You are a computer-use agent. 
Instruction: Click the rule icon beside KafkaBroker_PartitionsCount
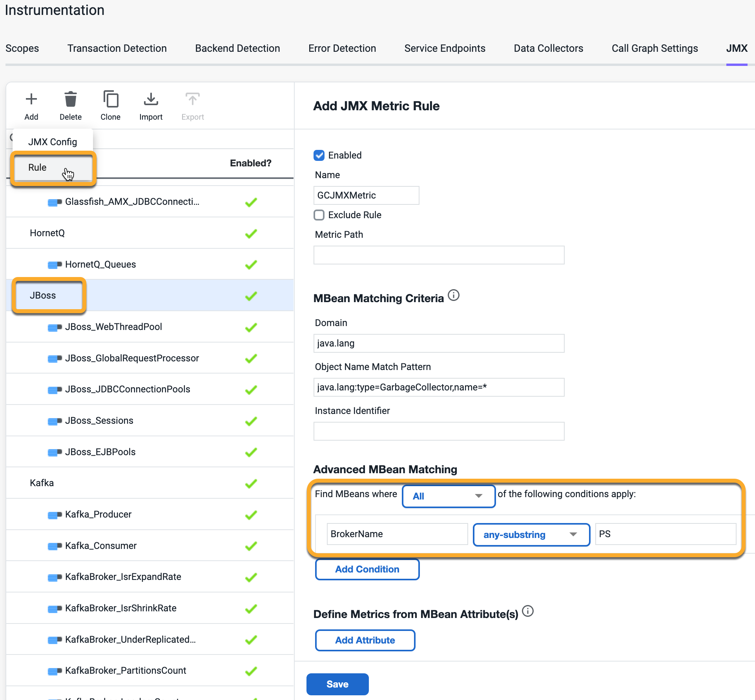pos(55,671)
